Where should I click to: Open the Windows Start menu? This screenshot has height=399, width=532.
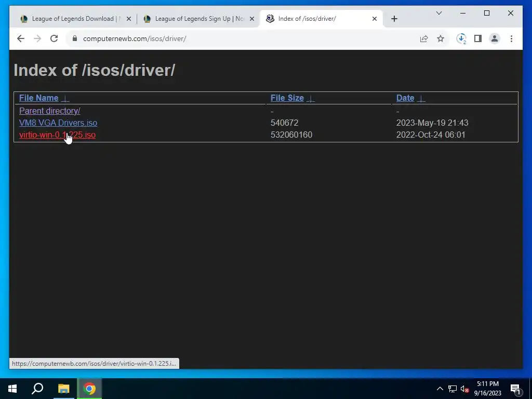12,389
